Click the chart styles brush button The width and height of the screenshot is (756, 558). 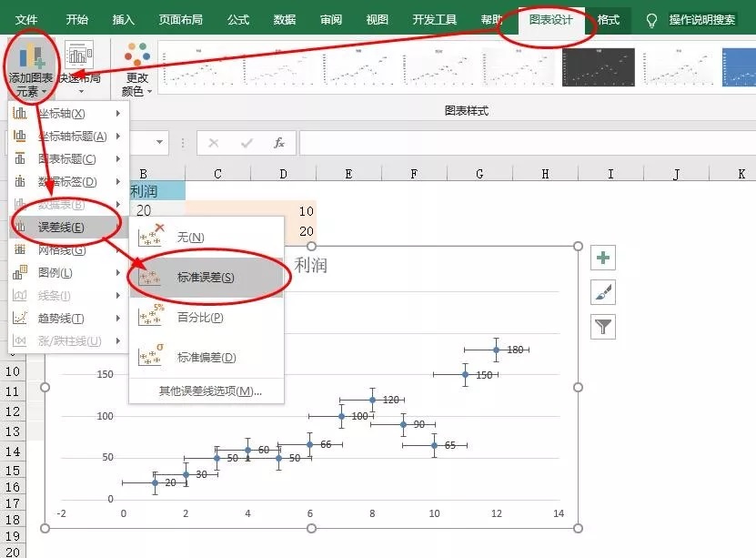(602, 292)
